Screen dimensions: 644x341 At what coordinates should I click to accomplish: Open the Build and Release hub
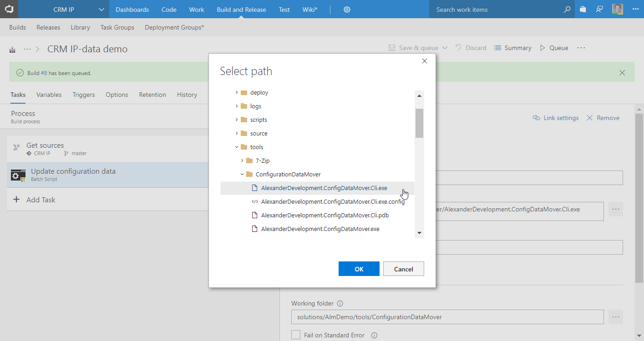(x=241, y=10)
